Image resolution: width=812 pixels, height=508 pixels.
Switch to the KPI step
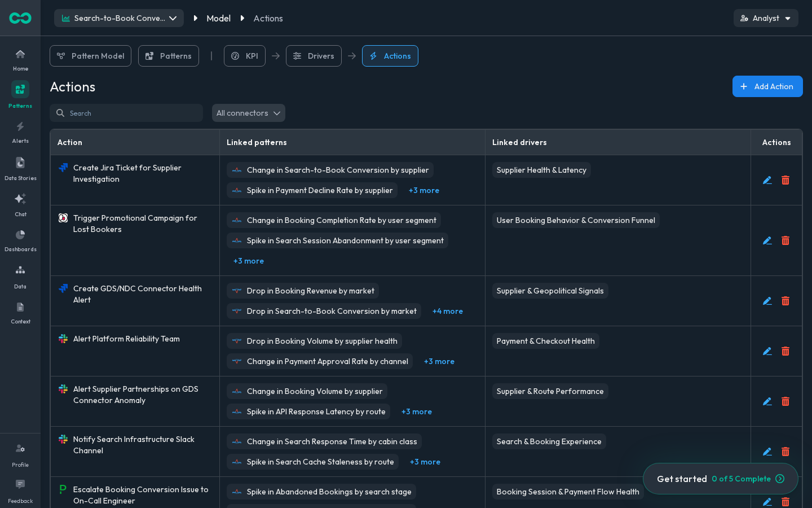(245, 56)
